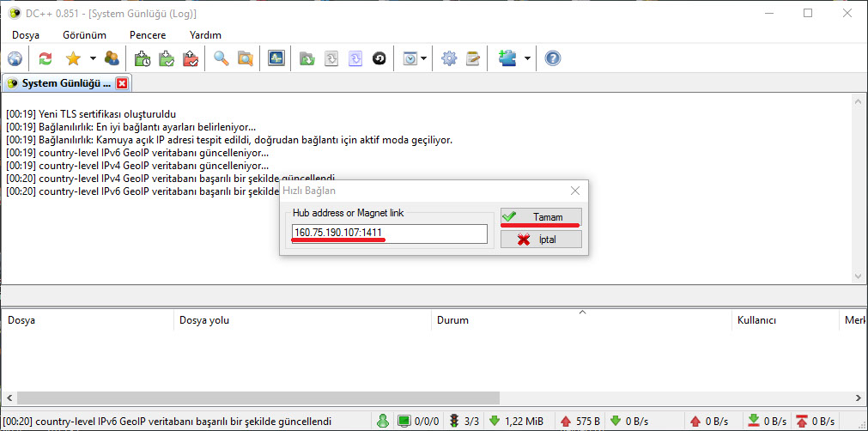Close the Hızlı Bağlan dialog with X
Viewport: 868px width, 431px height.
pos(575,191)
